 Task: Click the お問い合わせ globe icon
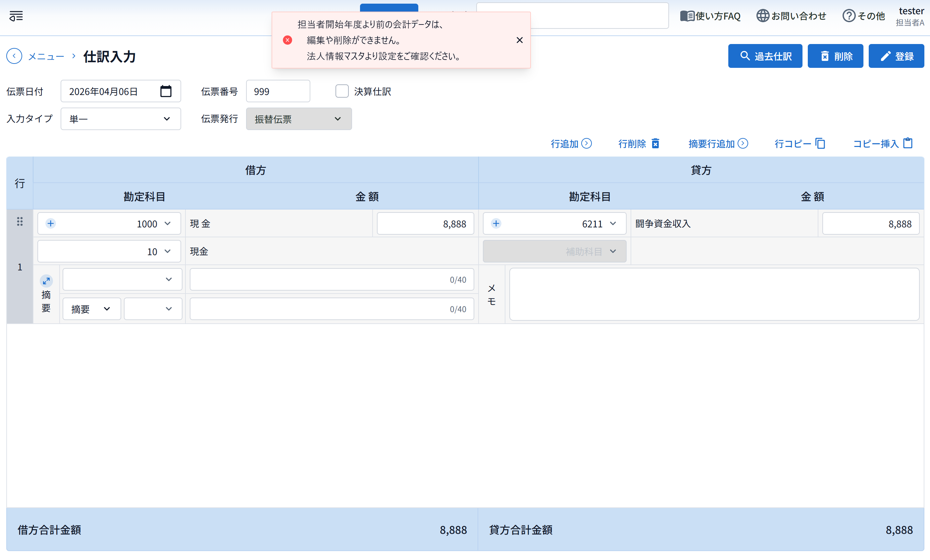[762, 16]
